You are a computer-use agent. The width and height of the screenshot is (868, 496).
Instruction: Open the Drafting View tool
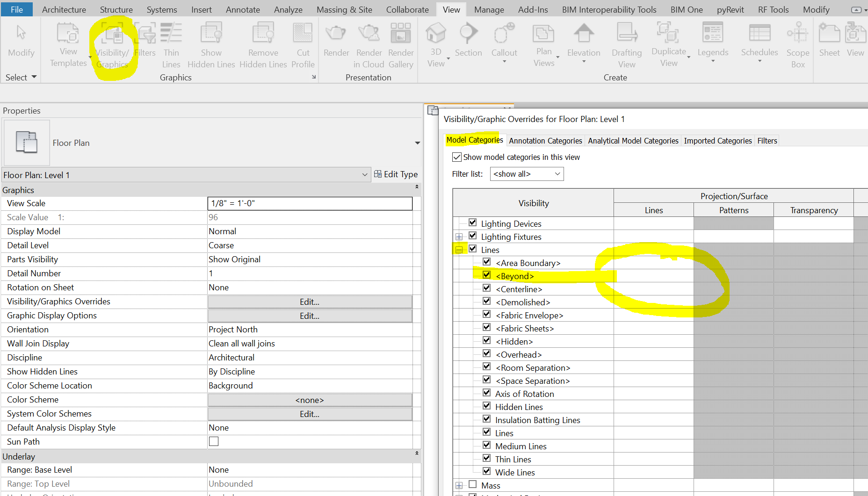pyautogui.click(x=626, y=44)
